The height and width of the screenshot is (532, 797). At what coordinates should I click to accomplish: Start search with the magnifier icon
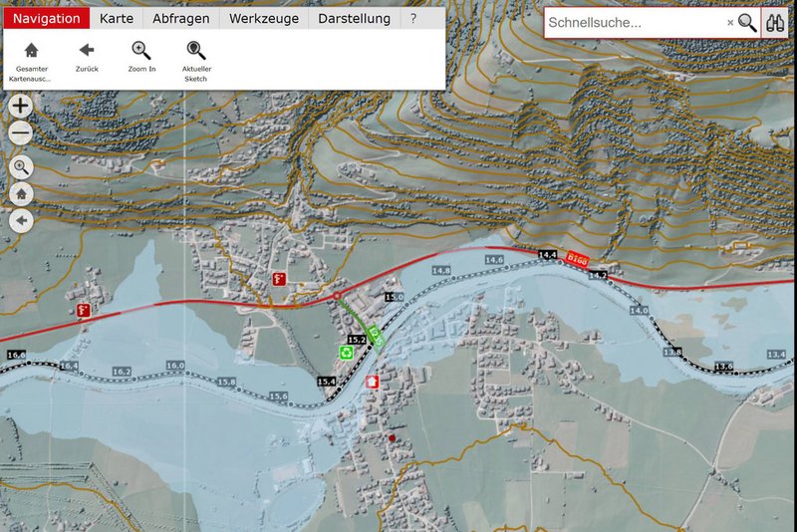(x=747, y=22)
